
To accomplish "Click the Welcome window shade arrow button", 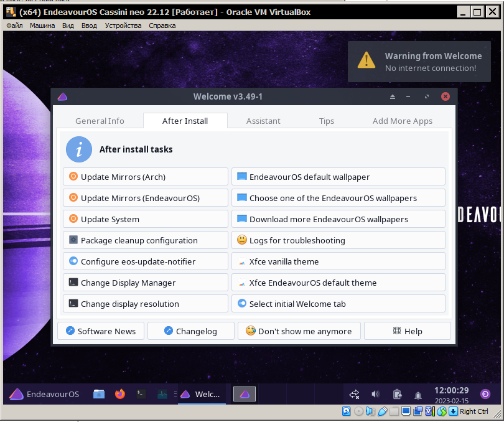I will pyautogui.click(x=393, y=96).
